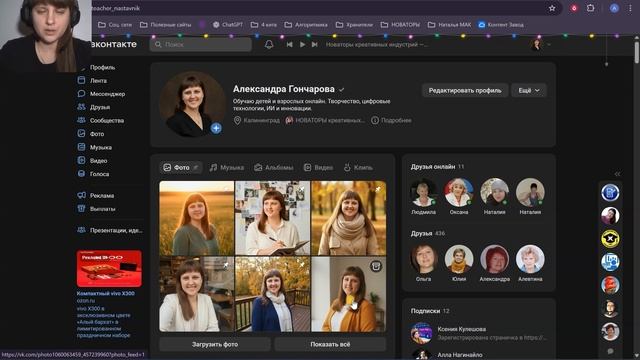Click Загрузить фото button
Screen dimensions: 640x360
coord(215,344)
